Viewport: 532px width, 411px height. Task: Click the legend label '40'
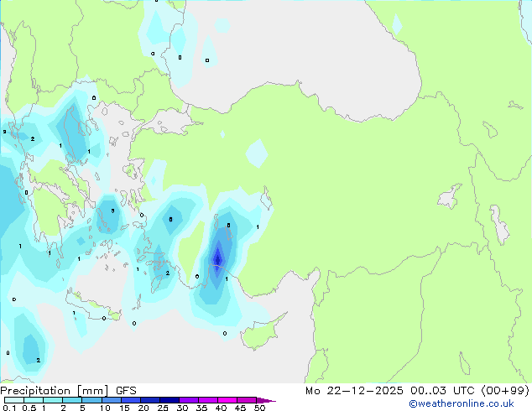pyautogui.click(x=221, y=408)
